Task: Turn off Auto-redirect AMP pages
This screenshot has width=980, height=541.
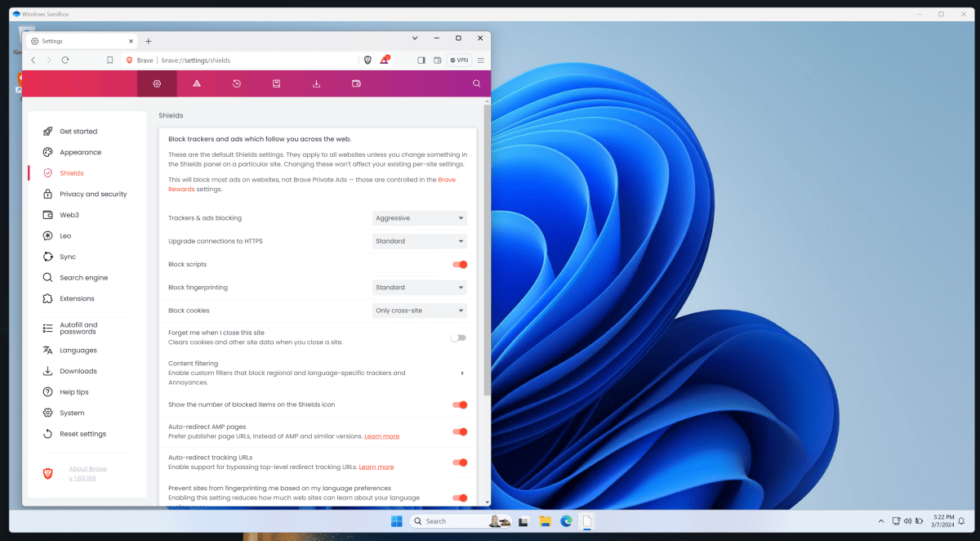Action: coord(459,431)
